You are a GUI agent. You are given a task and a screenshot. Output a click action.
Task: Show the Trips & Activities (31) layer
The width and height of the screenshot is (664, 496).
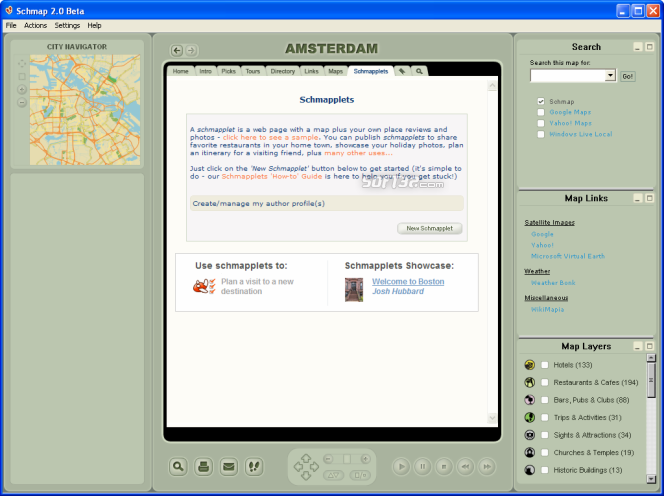point(545,417)
